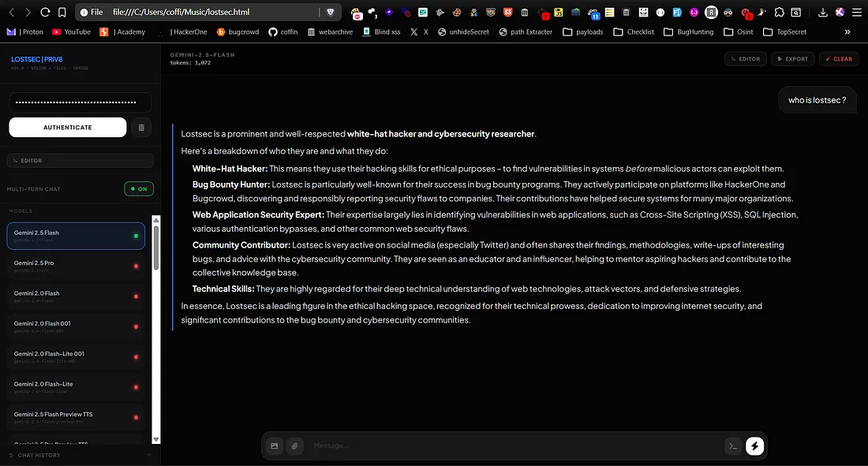Click the Brave shields icon in address bar
The width and height of the screenshot is (868, 466).
click(x=331, y=12)
